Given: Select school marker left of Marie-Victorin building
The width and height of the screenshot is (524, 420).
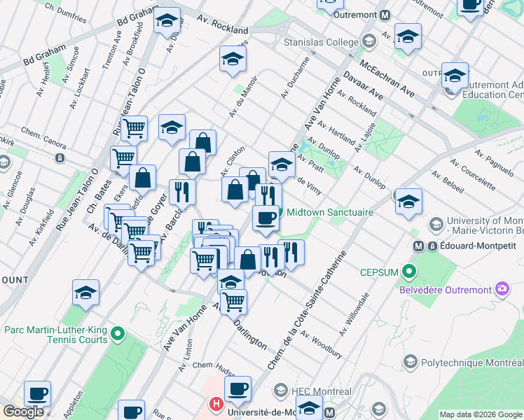Looking at the screenshot, I should pyautogui.click(x=408, y=203).
